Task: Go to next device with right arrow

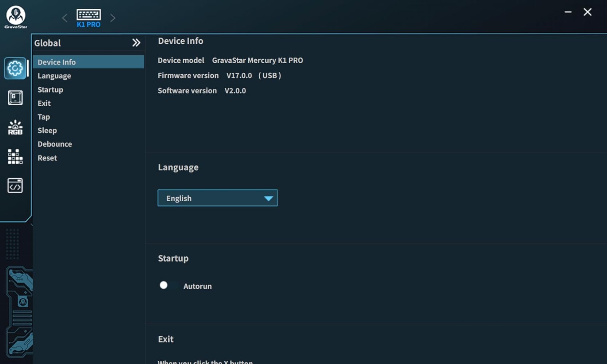Action: [x=113, y=18]
